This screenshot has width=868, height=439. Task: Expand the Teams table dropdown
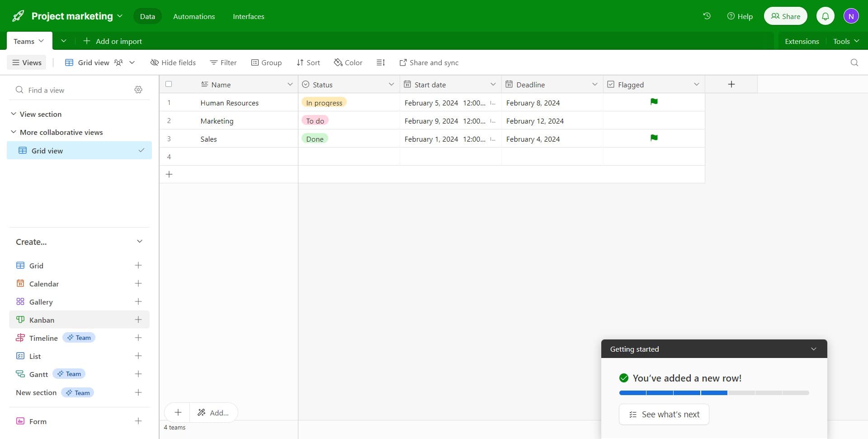42,41
